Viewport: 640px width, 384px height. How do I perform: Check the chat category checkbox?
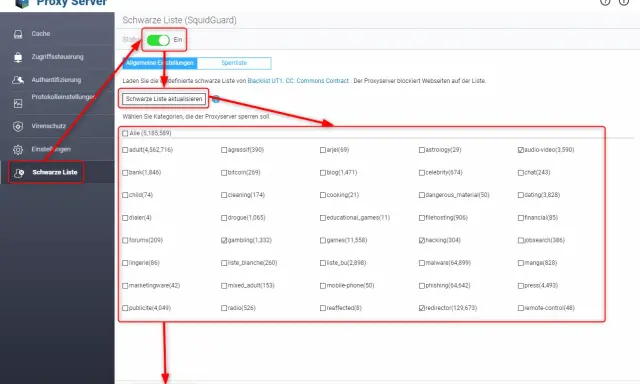(521, 173)
